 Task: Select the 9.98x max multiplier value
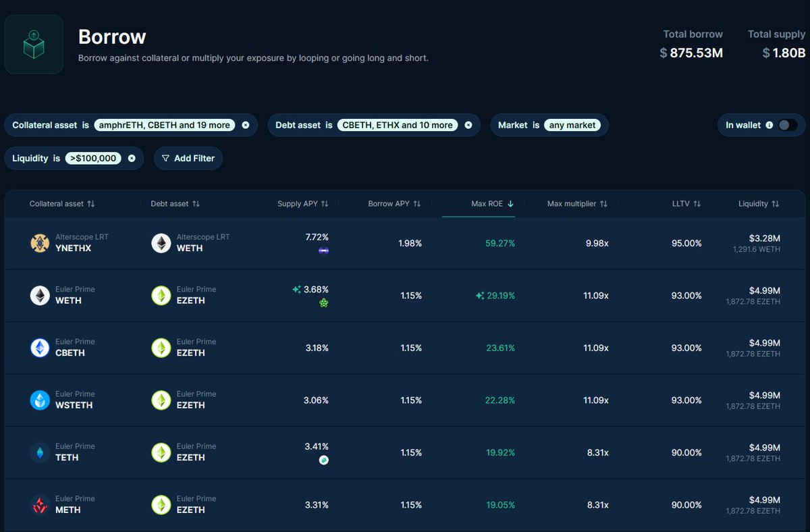597,243
